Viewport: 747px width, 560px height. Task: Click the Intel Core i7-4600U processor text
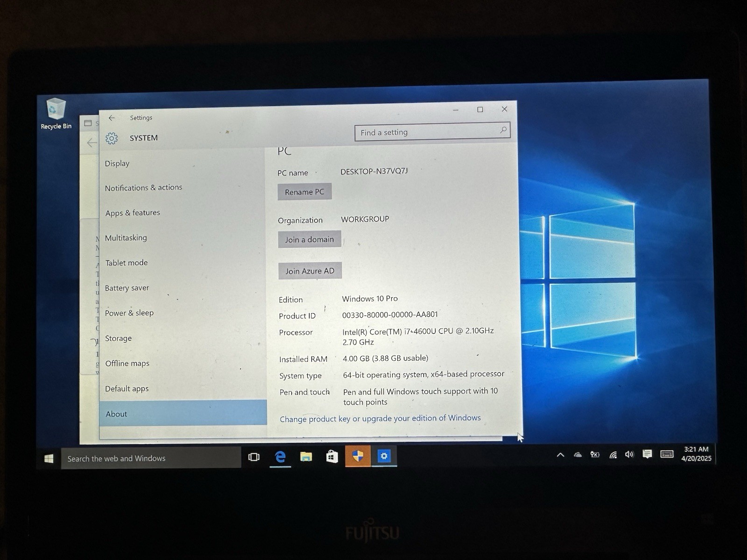418,336
